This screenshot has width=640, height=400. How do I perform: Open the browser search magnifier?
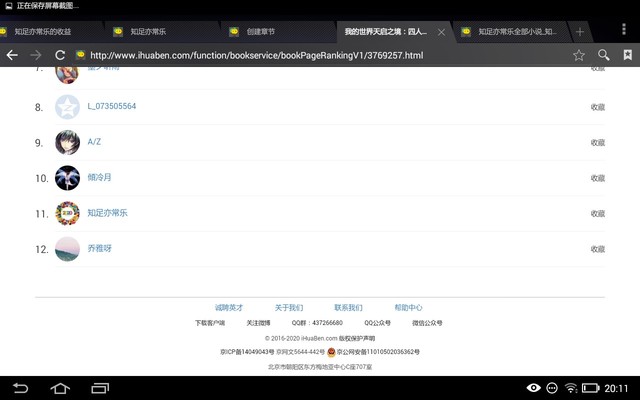tap(603, 55)
